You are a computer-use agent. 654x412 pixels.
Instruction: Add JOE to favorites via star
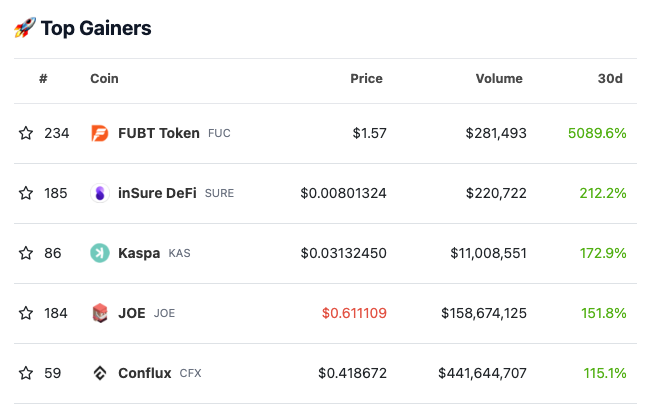pyautogui.click(x=26, y=313)
